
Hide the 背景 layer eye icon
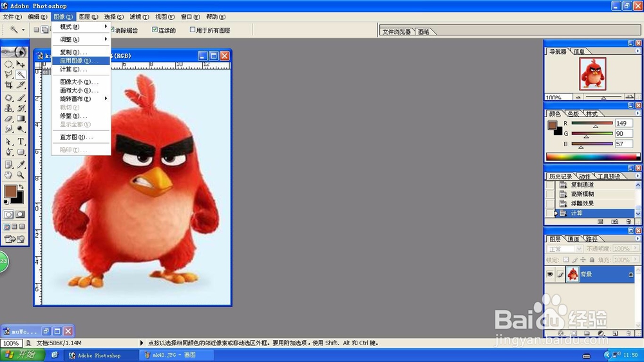(x=550, y=274)
